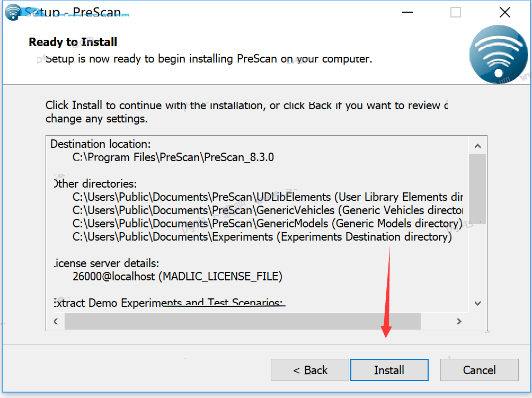Click the right arrow of horizontal scrollbar

click(x=459, y=321)
